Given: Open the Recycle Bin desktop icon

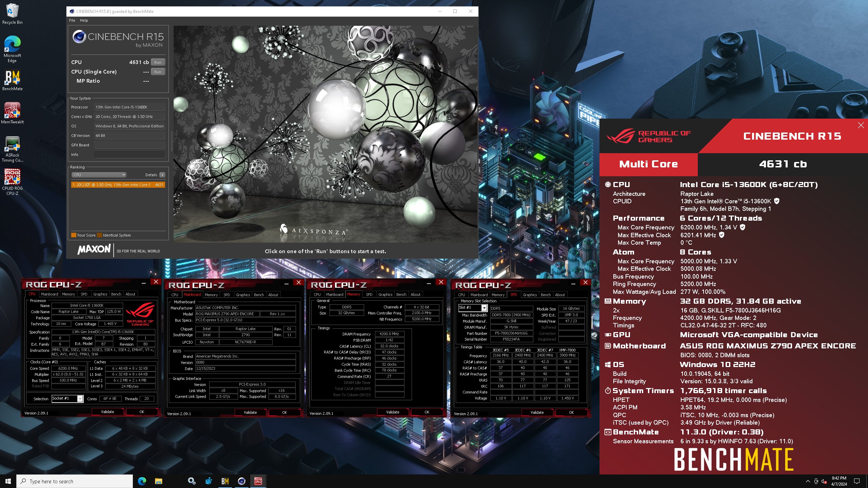Looking at the screenshot, I should [x=12, y=14].
